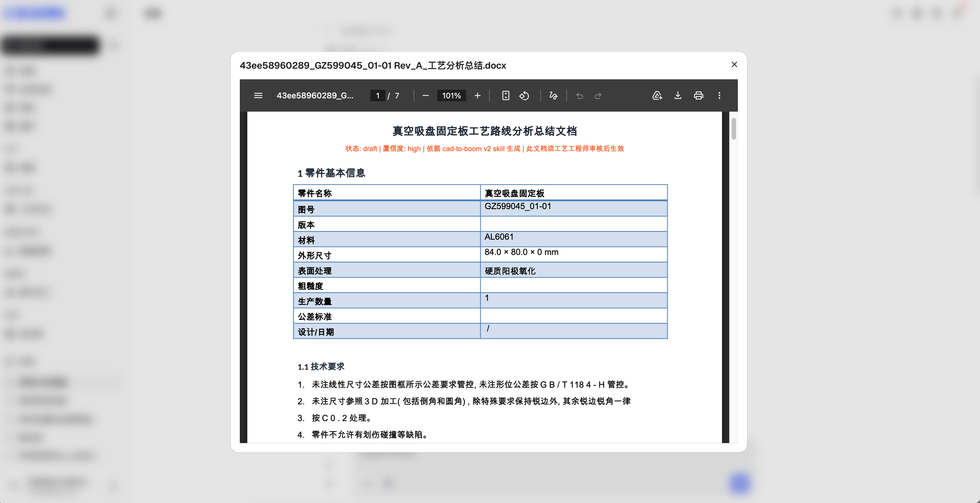Save the document to Google Drive
Screen dimensions: 980x503
657,95
